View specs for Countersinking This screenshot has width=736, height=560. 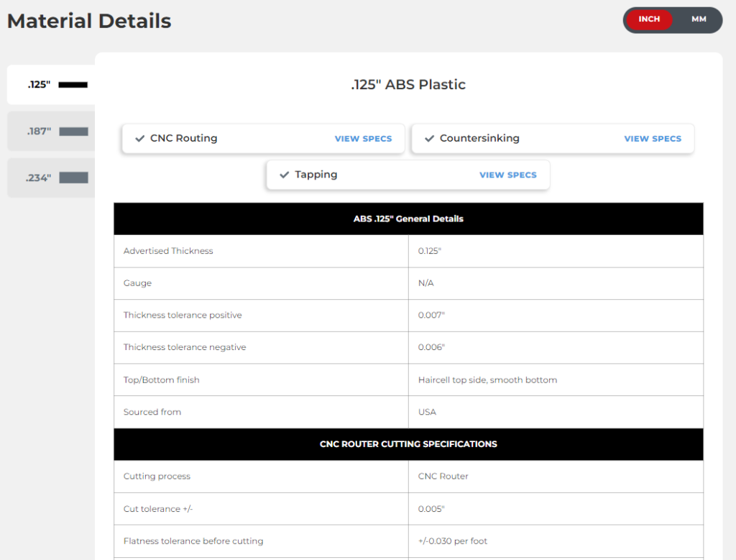(653, 139)
